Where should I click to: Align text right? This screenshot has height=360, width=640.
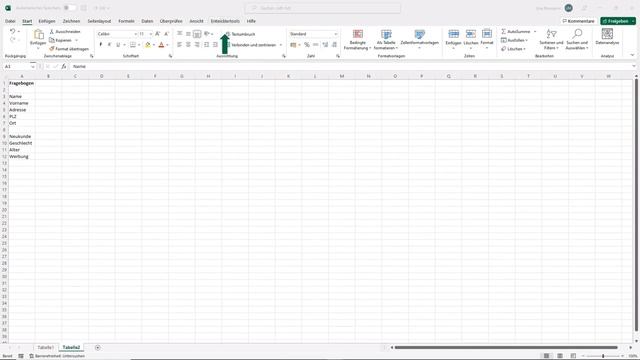(197, 44)
